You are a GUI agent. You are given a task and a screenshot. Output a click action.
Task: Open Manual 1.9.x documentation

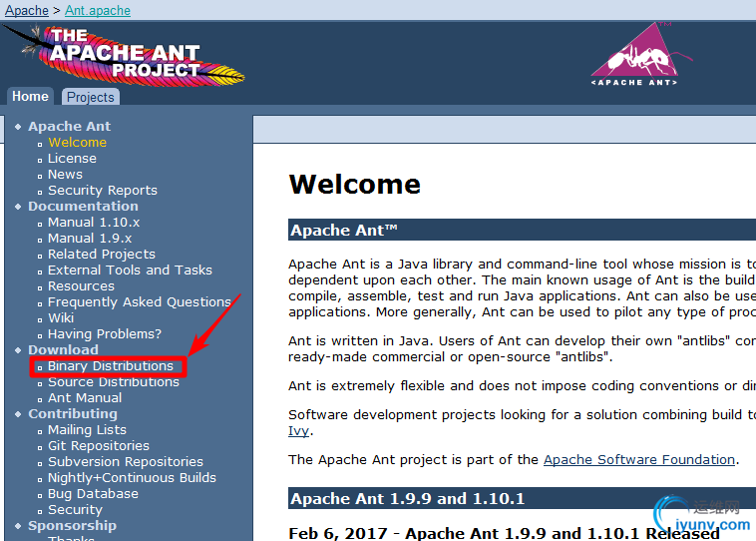pyautogui.click(x=90, y=238)
